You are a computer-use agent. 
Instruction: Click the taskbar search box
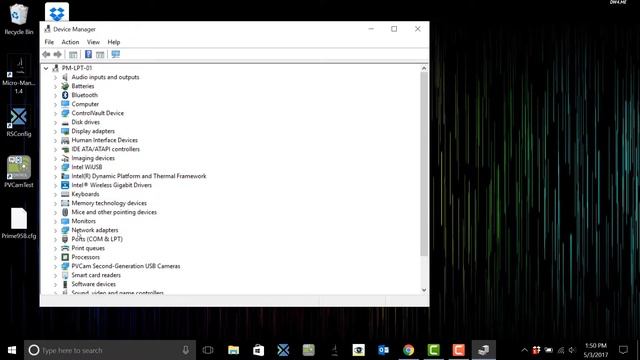tap(109, 350)
